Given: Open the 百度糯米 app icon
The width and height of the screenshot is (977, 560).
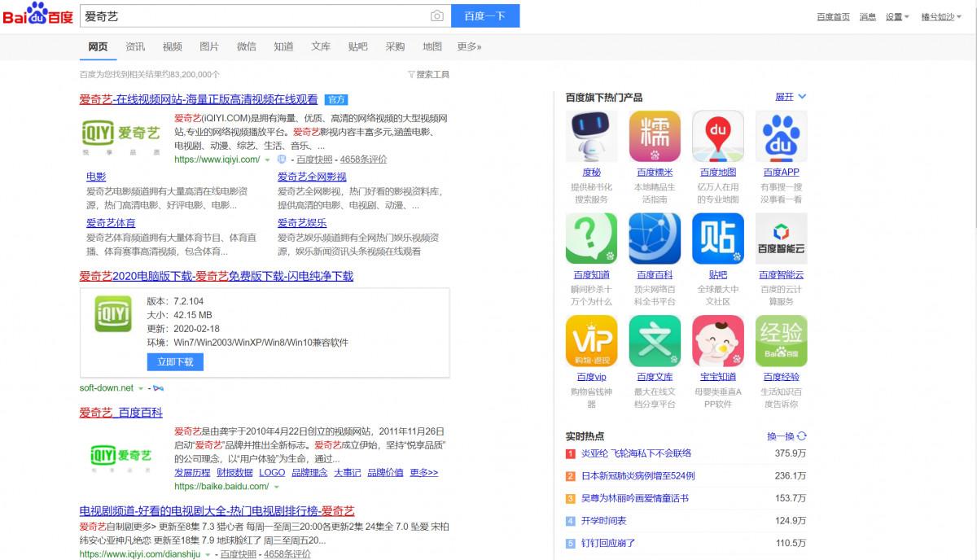Looking at the screenshot, I should point(655,136).
